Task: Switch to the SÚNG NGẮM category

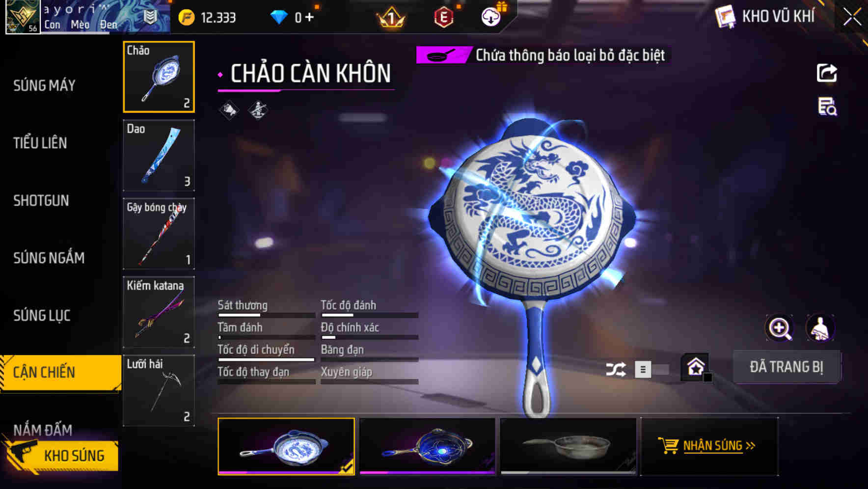Action: tap(49, 258)
